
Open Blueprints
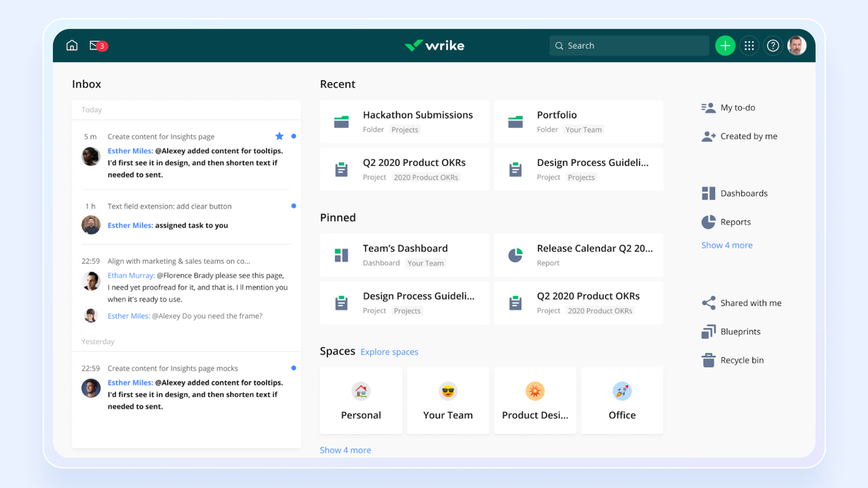pyautogui.click(x=731, y=331)
